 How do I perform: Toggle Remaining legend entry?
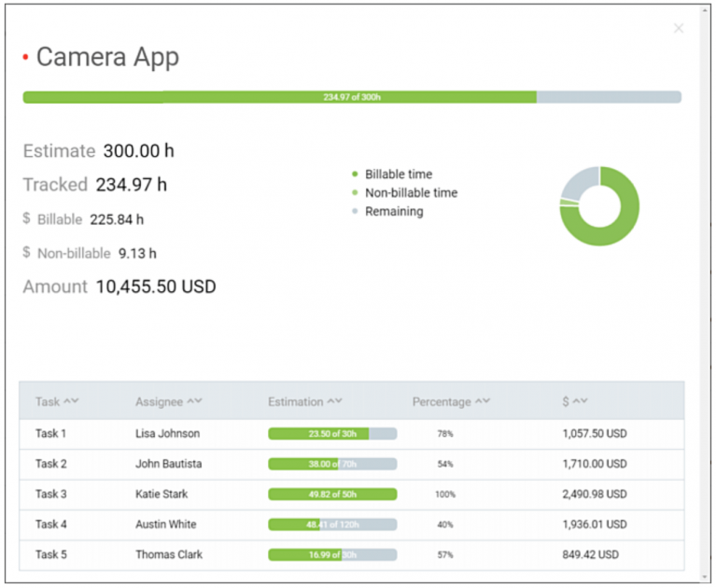coord(393,212)
